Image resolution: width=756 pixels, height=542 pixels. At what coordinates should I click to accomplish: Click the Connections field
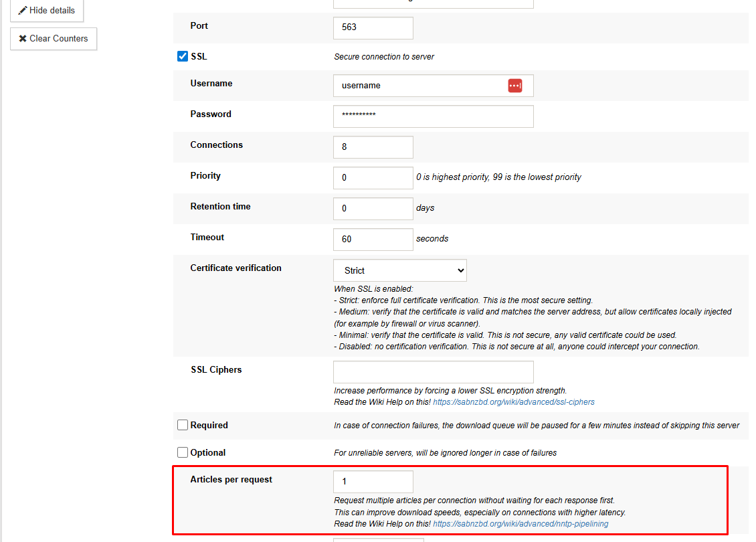(373, 147)
